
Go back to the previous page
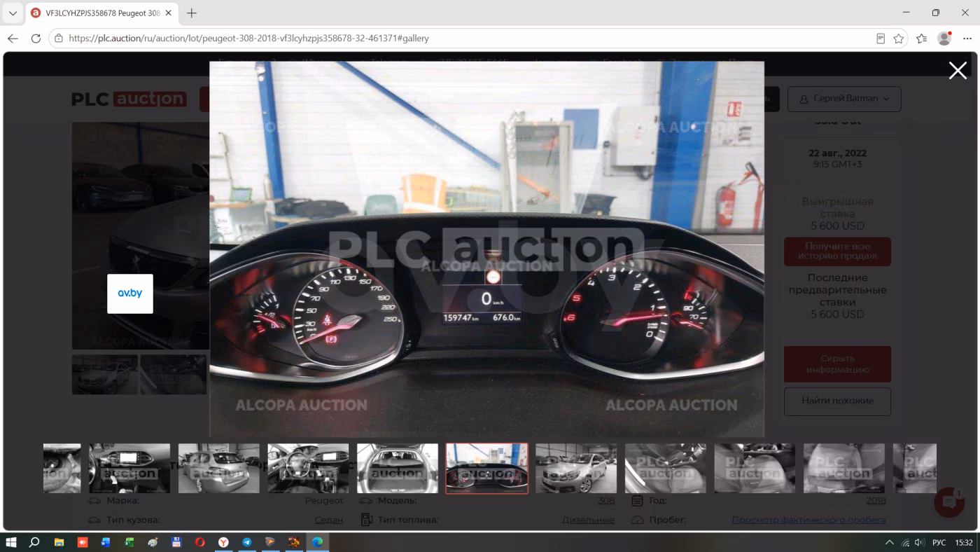click(13, 39)
